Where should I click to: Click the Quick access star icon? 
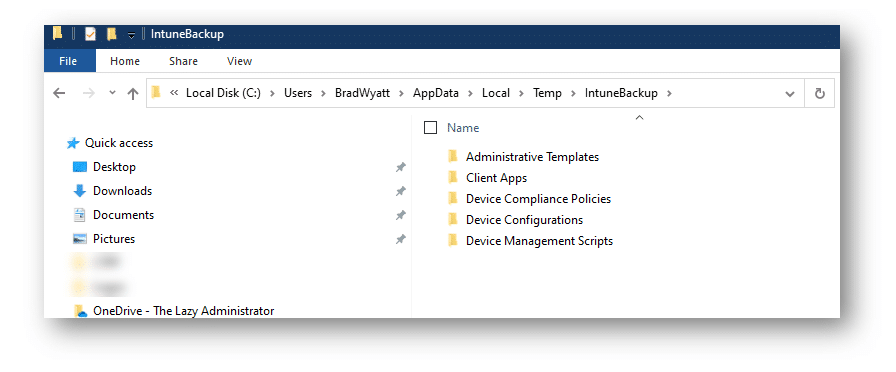click(73, 143)
